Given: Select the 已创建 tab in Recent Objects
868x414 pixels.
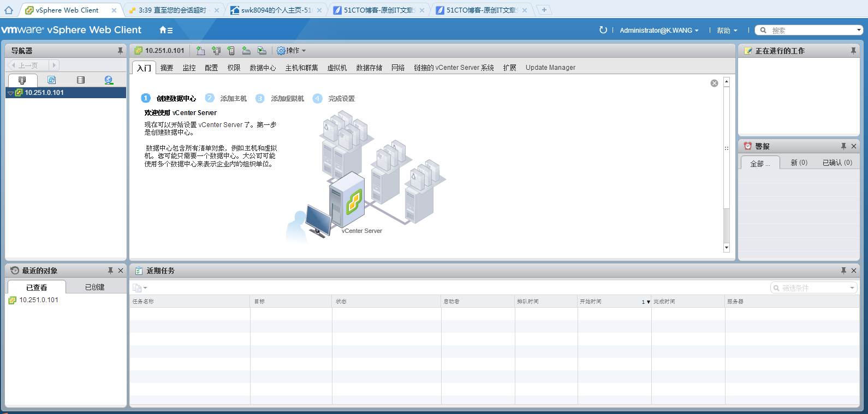Looking at the screenshot, I should tap(95, 287).
